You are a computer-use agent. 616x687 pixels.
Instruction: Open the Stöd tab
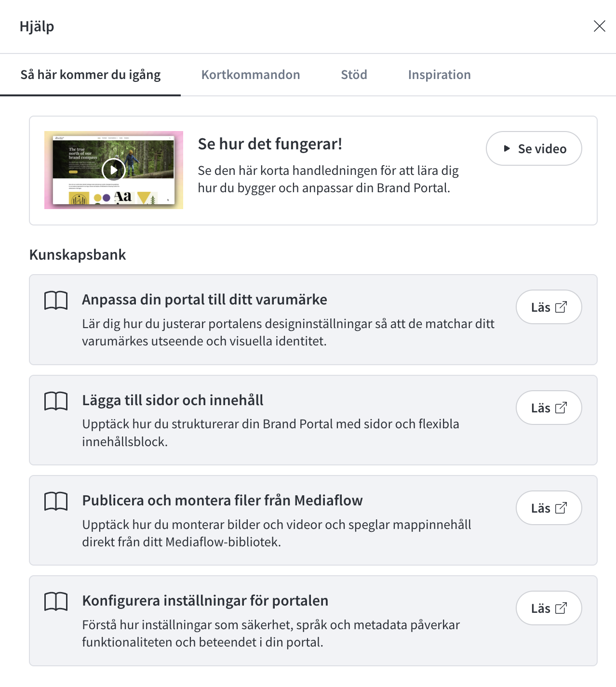(x=354, y=75)
